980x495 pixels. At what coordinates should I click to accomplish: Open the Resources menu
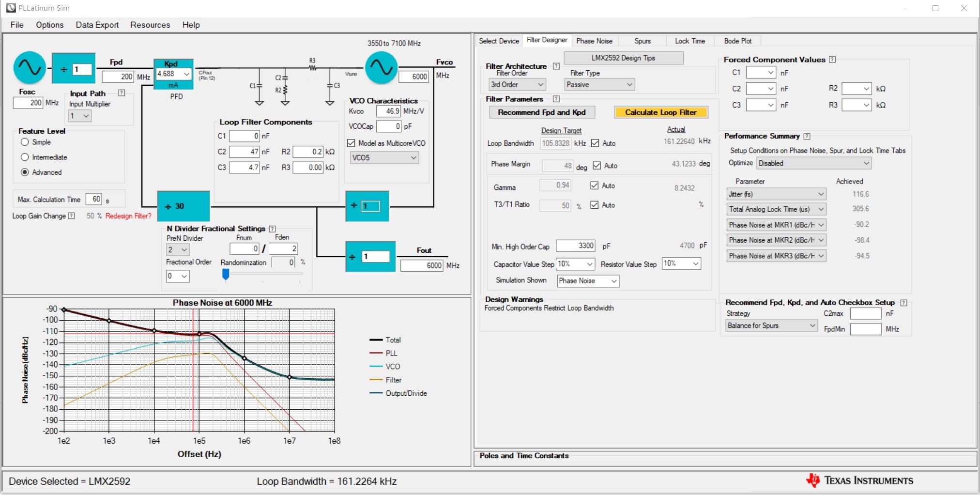[x=150, y=25]
